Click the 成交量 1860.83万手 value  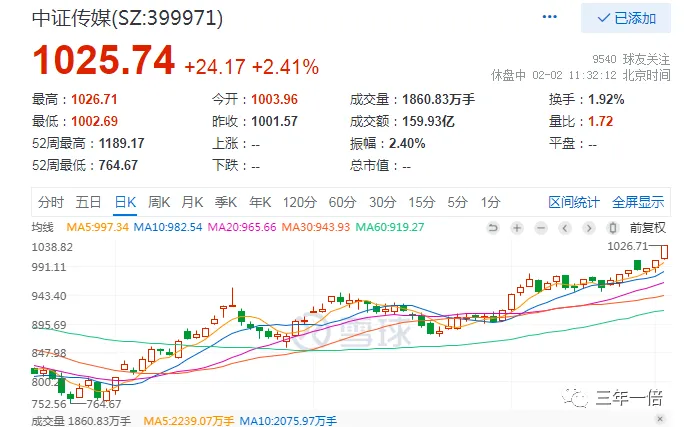tap(438, 99)
